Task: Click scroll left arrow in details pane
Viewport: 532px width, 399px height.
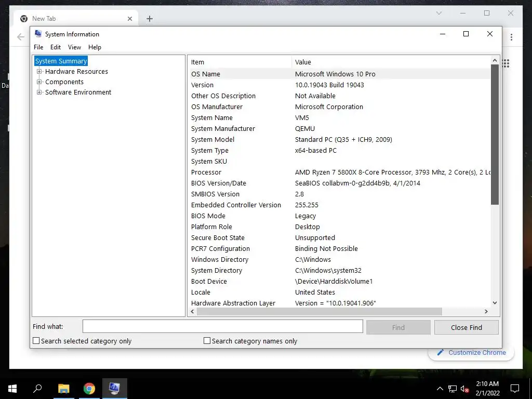Action: [x=193, y=312]
